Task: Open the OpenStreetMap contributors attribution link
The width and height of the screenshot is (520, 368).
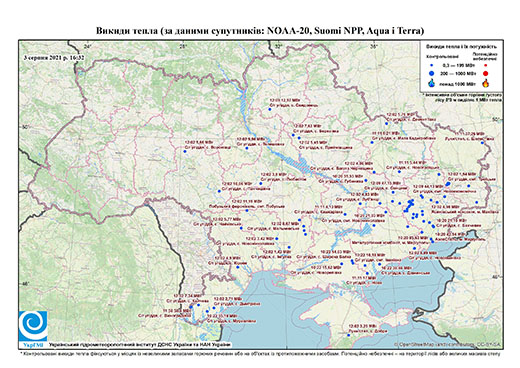Action: tap(447, 344)
